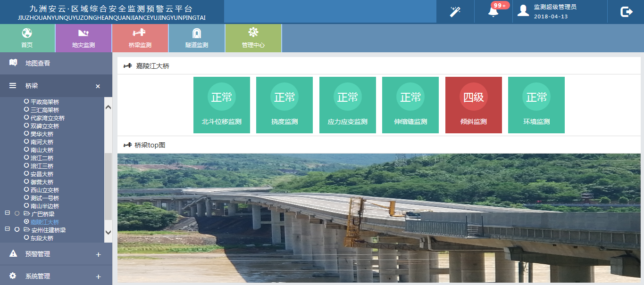Open the red 倾斜监测 alert card

click(474, 105)
